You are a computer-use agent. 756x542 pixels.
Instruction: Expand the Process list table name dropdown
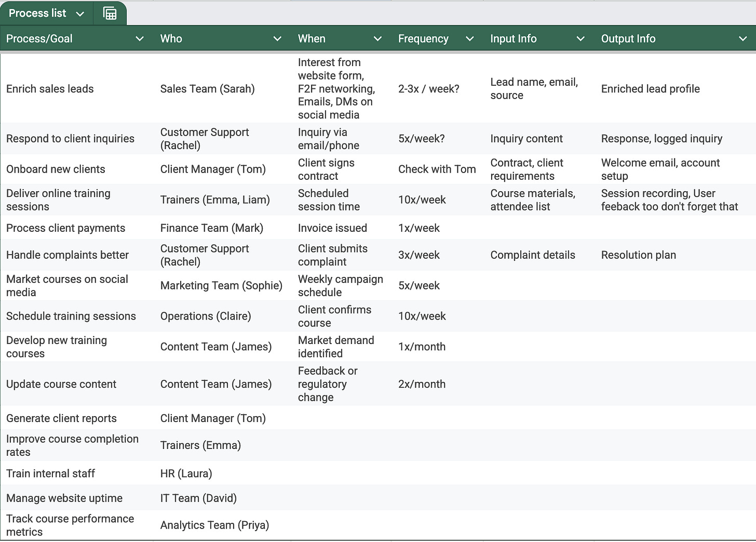point(80,14)
